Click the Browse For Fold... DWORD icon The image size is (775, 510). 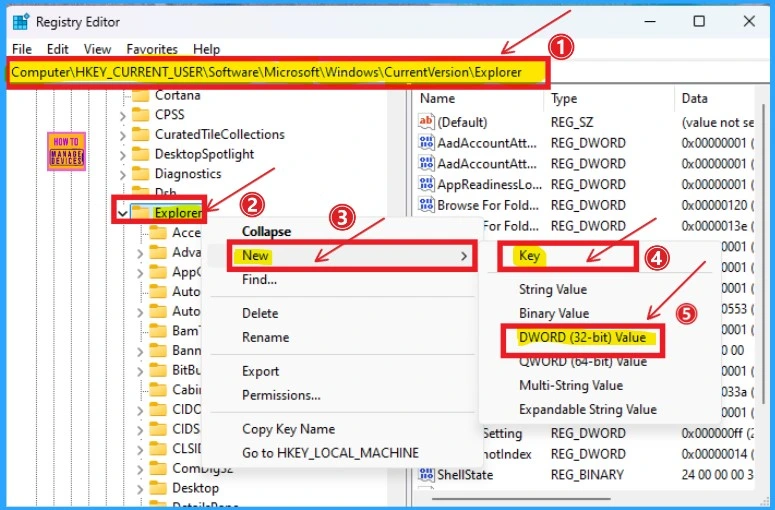tap(426, 205)
